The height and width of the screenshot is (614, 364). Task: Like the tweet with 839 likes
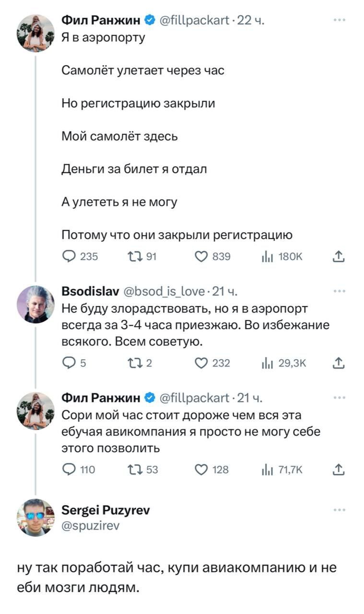pos(201,257)
